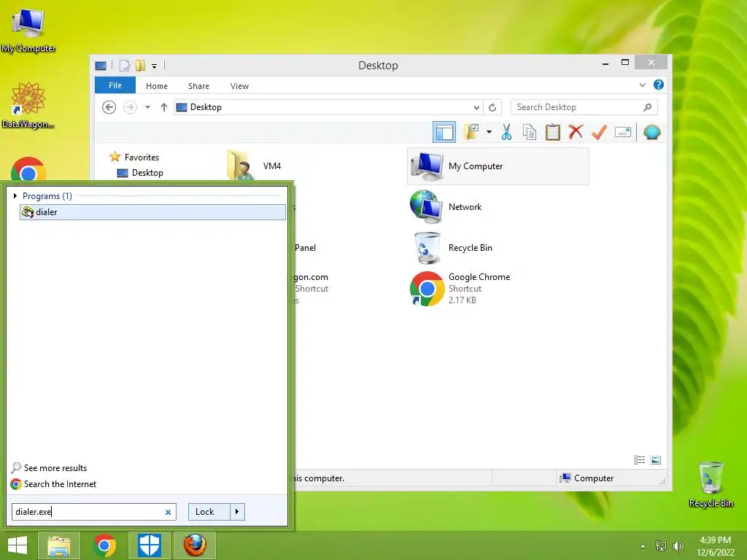Open Firefox from the taskbar
The height and width of the screenshot is (560, 747).
tap(195, 545)
